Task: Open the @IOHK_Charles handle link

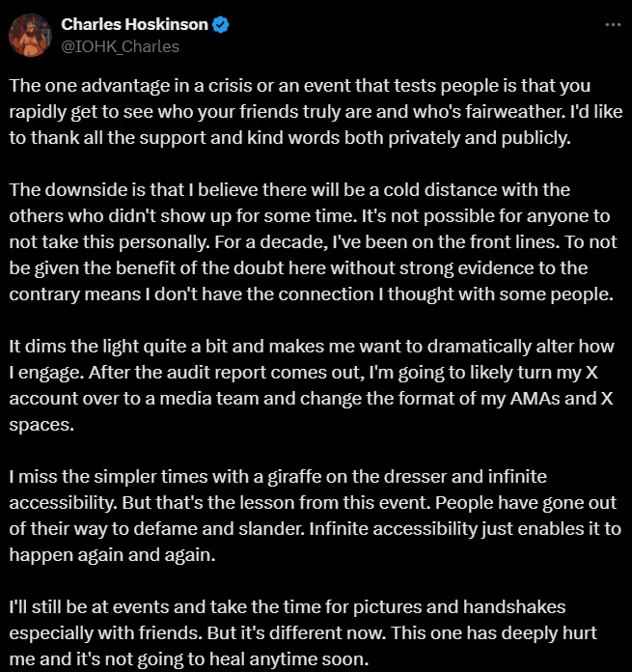Action: click(120, 45)
